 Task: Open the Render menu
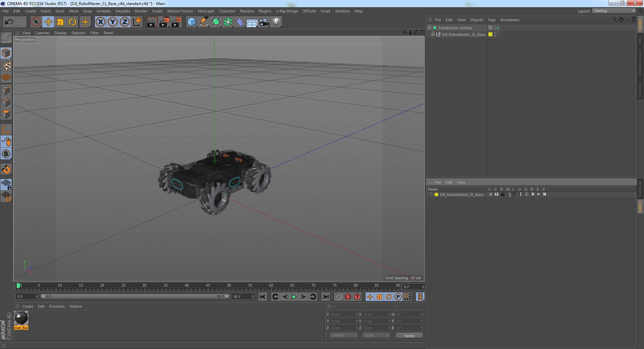click(141, 11)
